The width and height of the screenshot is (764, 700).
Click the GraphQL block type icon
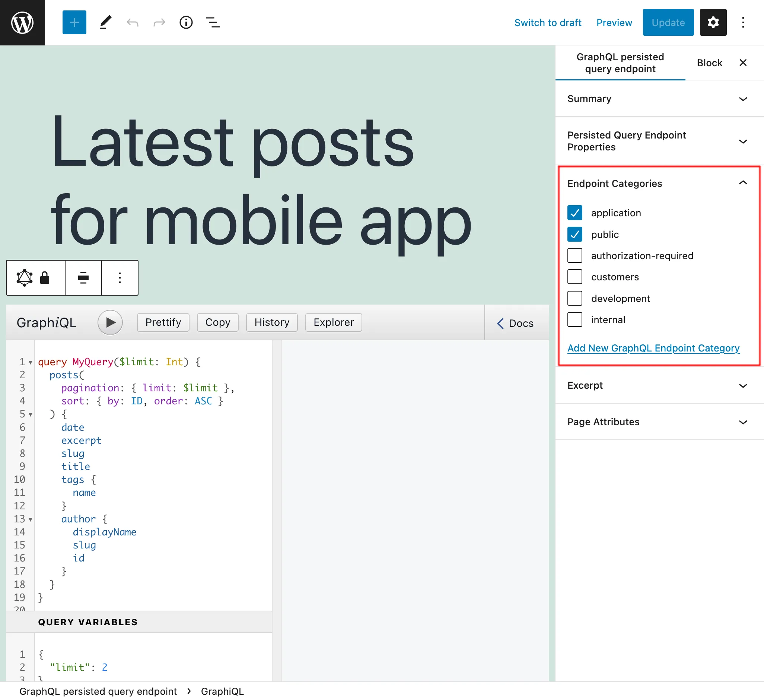tap(25, 278)
